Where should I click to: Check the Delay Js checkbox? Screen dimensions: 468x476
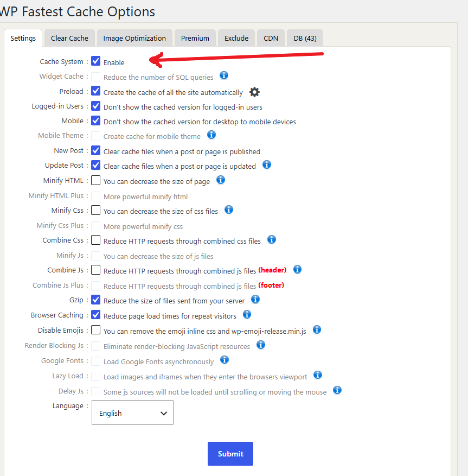pyautogui.click(x=96, y=391)
